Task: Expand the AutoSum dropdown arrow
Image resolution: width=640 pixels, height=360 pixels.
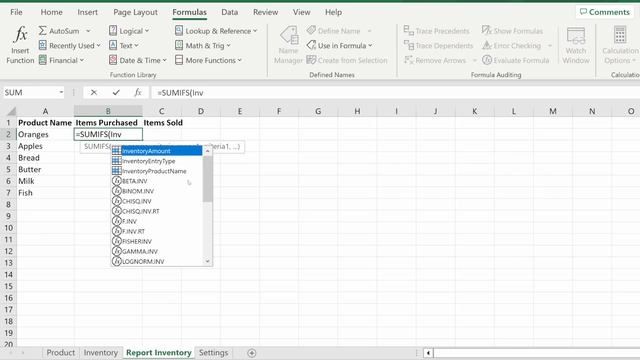Action: [88, 31]
